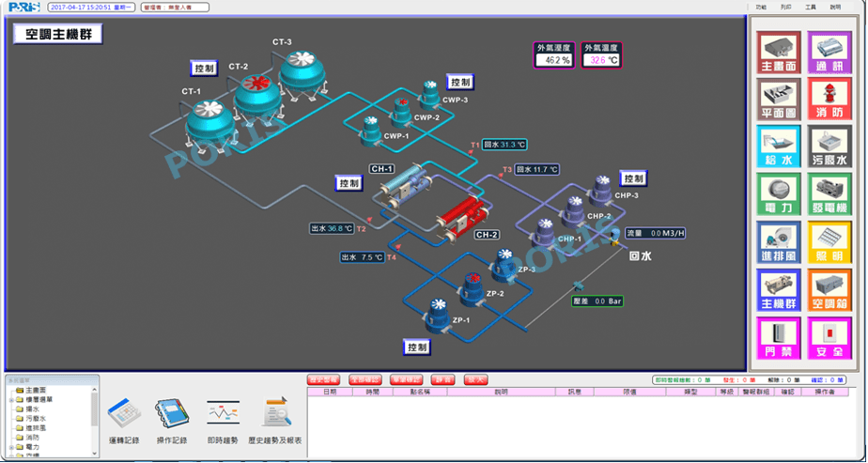
Task: Open the 平面圖 floor plan view
Action: pos(780,100)
